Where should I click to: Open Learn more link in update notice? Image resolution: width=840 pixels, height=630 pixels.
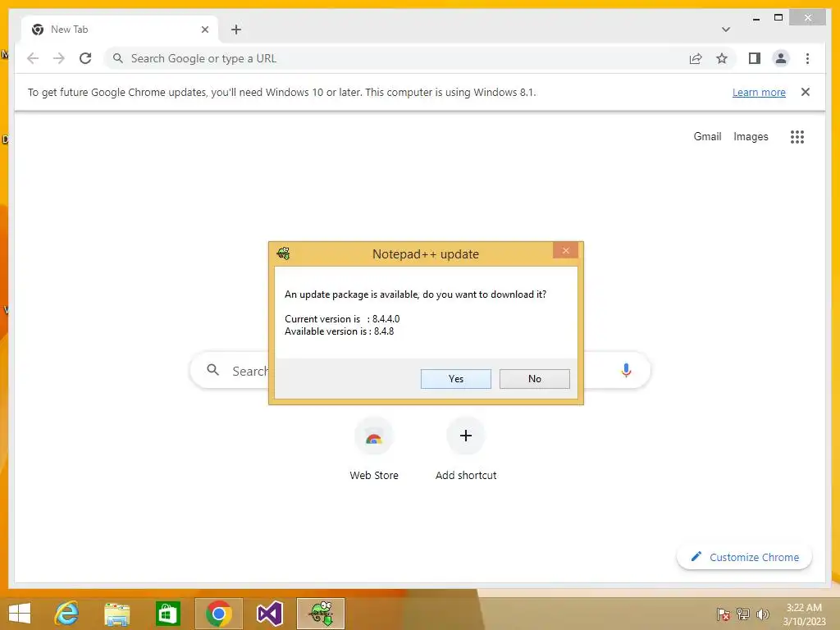coord(759,92)
